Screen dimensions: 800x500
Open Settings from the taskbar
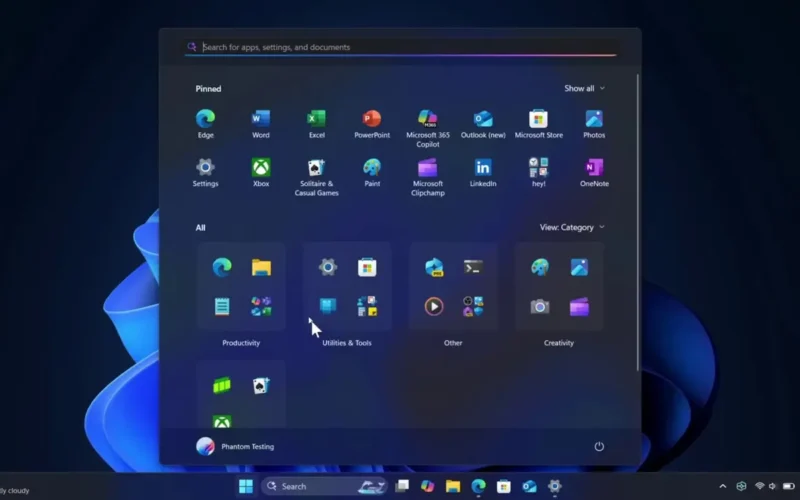(555, 486)
